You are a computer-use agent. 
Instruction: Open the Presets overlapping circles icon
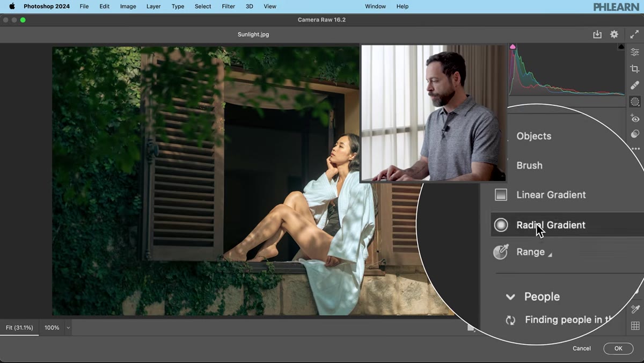[x=635, y=134]
